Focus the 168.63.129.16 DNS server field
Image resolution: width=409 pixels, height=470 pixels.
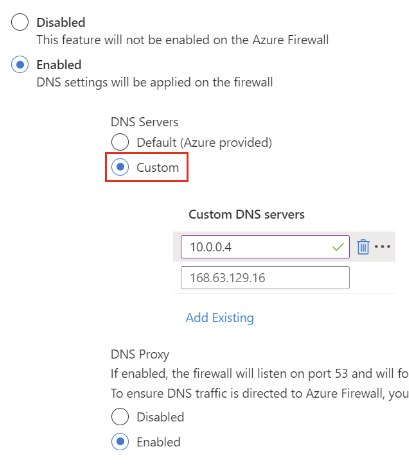(265, 277)
